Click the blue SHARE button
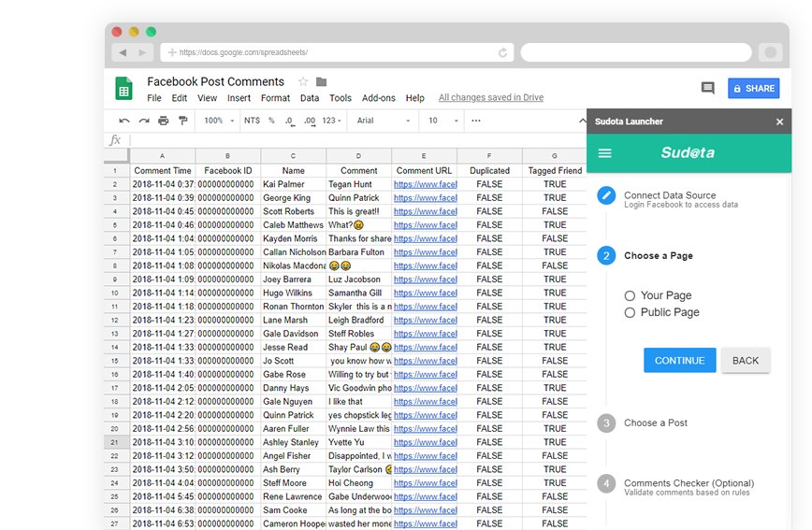 pyautogui.click(x=753, y=89)
